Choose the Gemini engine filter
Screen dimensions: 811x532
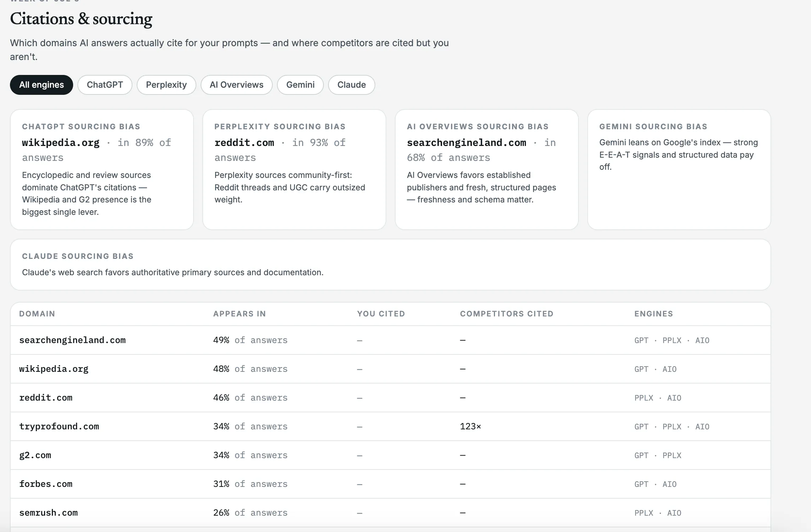tap(300, 85)
